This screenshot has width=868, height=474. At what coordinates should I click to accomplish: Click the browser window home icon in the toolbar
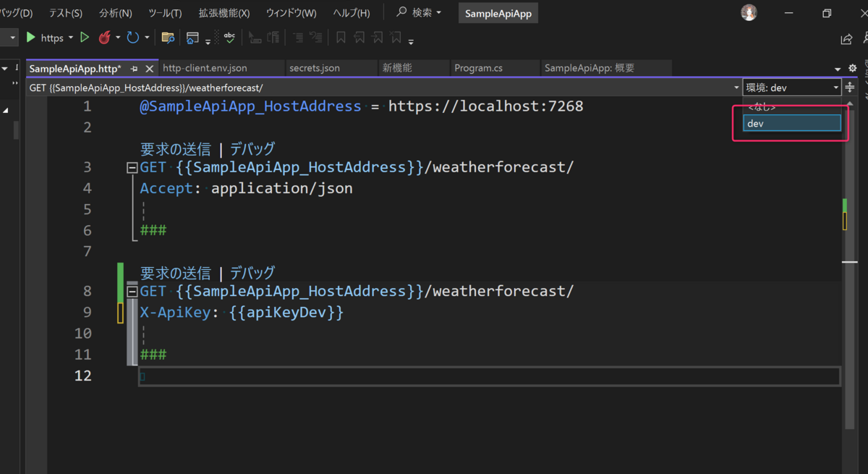[192, 38]
